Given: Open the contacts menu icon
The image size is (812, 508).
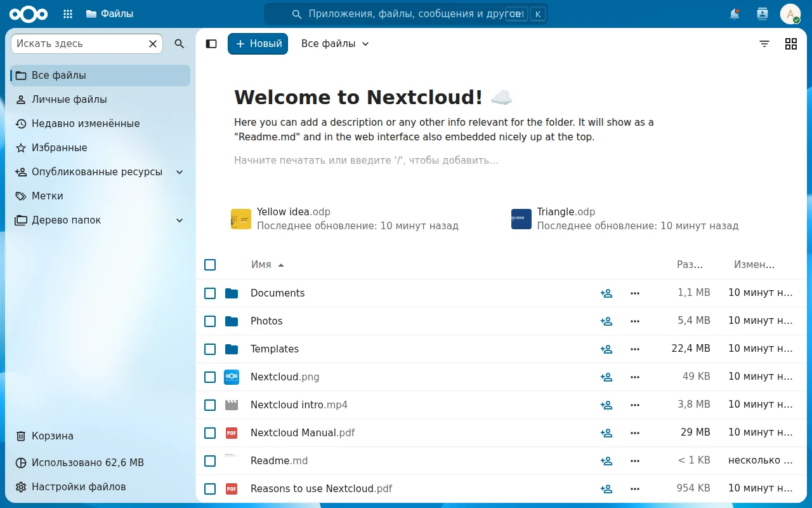Looking at the screenshot, I should 763,14.
